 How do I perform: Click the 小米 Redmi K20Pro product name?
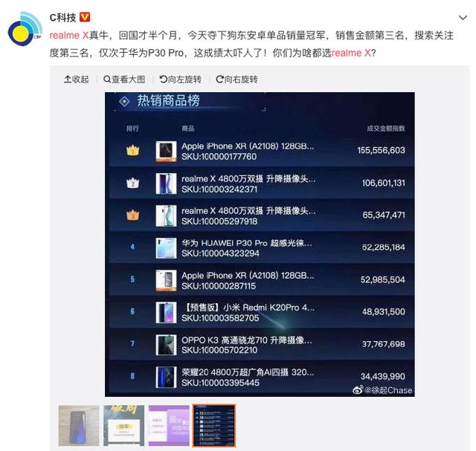tap(248, 308)
